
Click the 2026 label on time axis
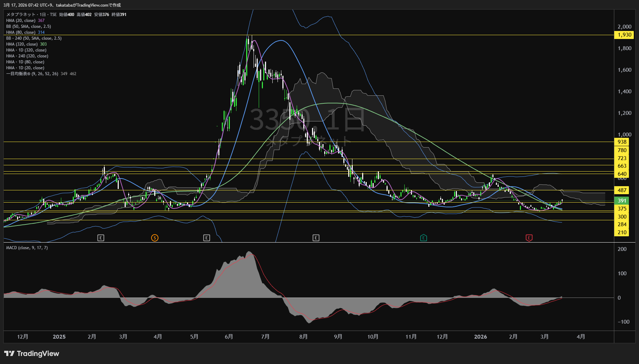[480, 337]
